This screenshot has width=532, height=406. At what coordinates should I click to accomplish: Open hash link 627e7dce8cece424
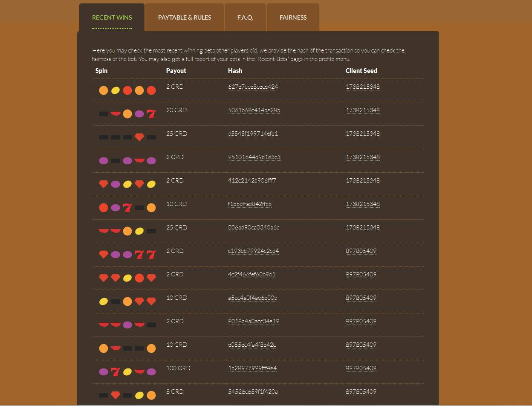253,87
